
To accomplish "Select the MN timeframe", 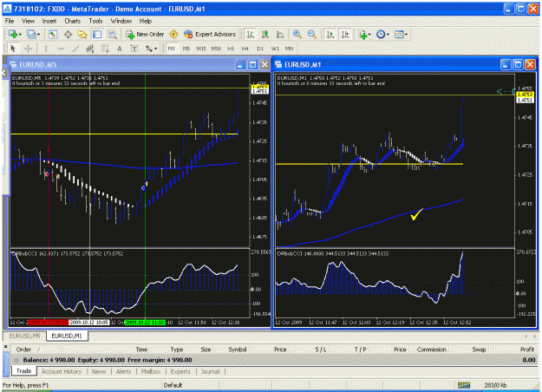I will click(x=290, y=49).
